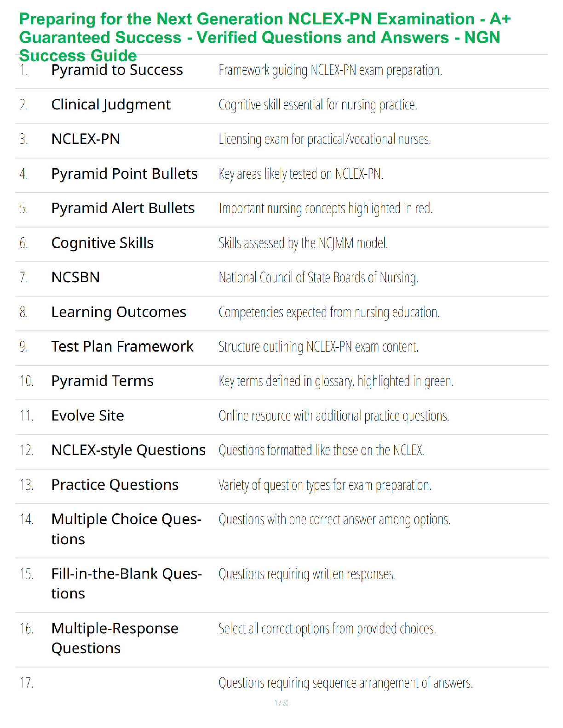This screenshot has height=728, width=563.
Task: Click the 'Learning Outcomes' term
Action: coord(119,312)
